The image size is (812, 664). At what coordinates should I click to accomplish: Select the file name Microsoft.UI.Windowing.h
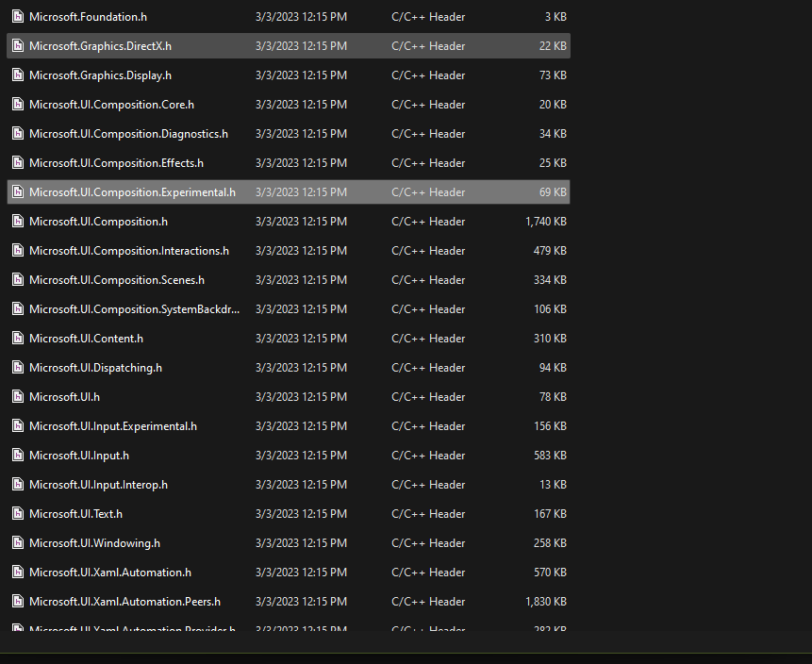[94, 543]
